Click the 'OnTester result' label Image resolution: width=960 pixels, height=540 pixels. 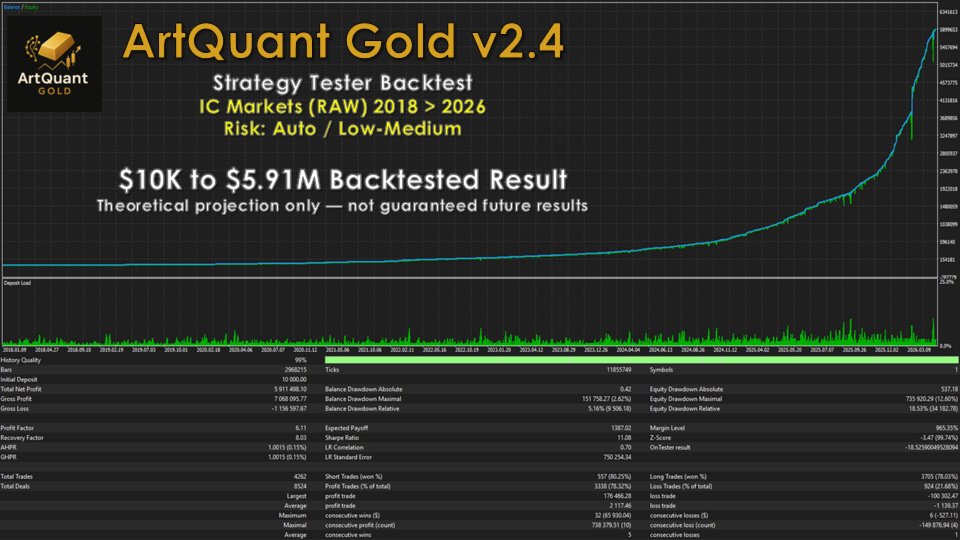(670, 448)
